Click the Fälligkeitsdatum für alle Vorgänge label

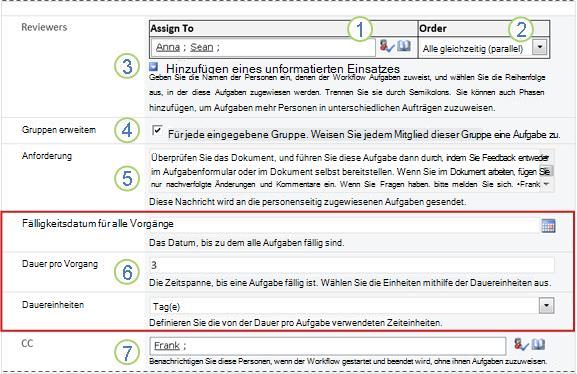pyautogui.click(x=98, y=224)
